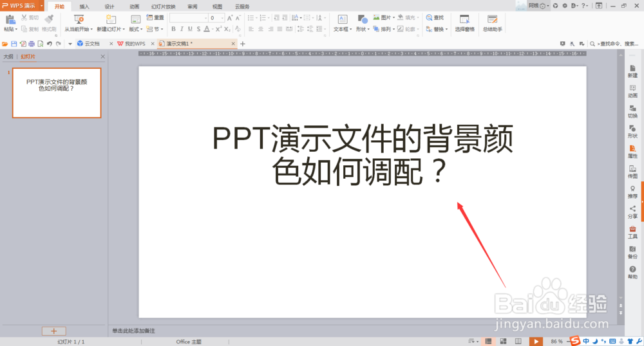This screenshot has height=346, width=644.
Task: Expand the WPS 演示 application menu arrow
Action: pos(41,6)
